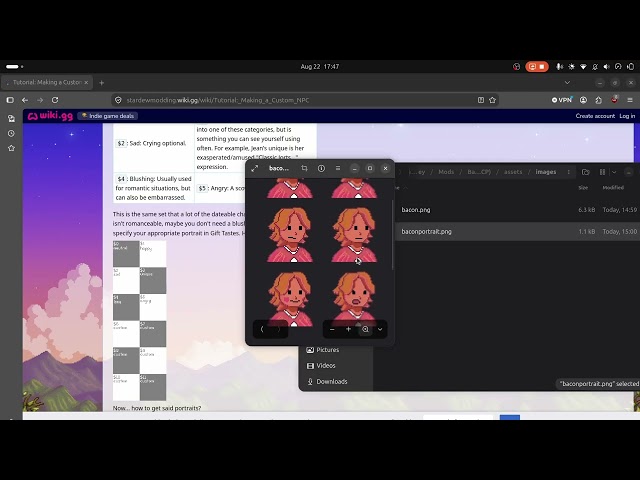Switch file manager view mode icon
Screen dimensions: 640x480
[602, 172]
